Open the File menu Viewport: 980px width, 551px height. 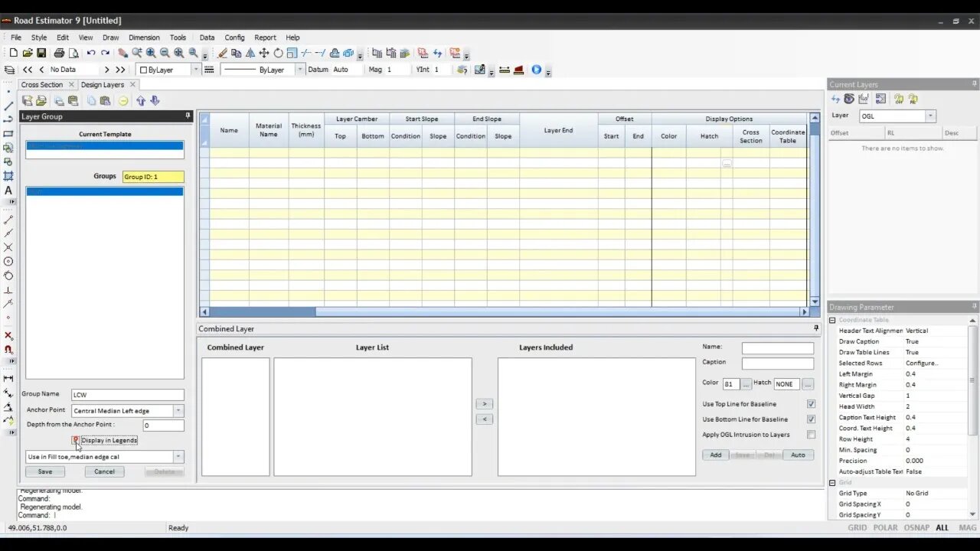pyautogui.click(x=15, y=37)
